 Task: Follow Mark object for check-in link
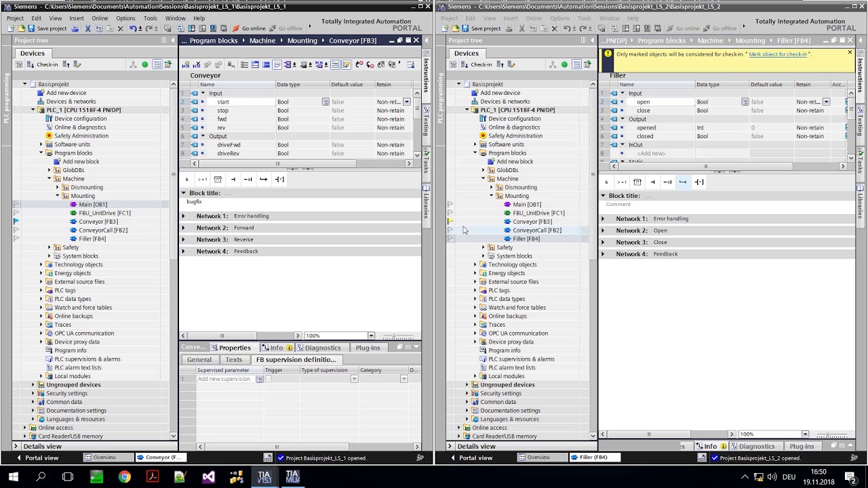778,54
